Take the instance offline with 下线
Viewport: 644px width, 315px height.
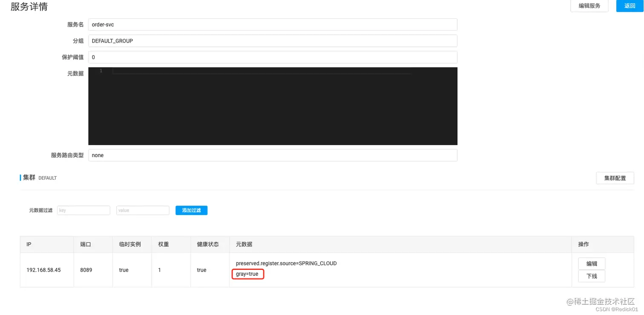tap(592, 276)
